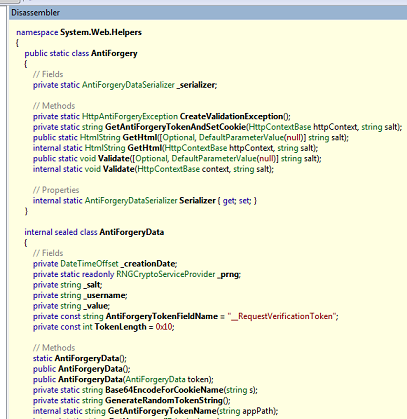Click HtmlString on the internal GetHtml line
407x419 pixels.
pos(105,148)
